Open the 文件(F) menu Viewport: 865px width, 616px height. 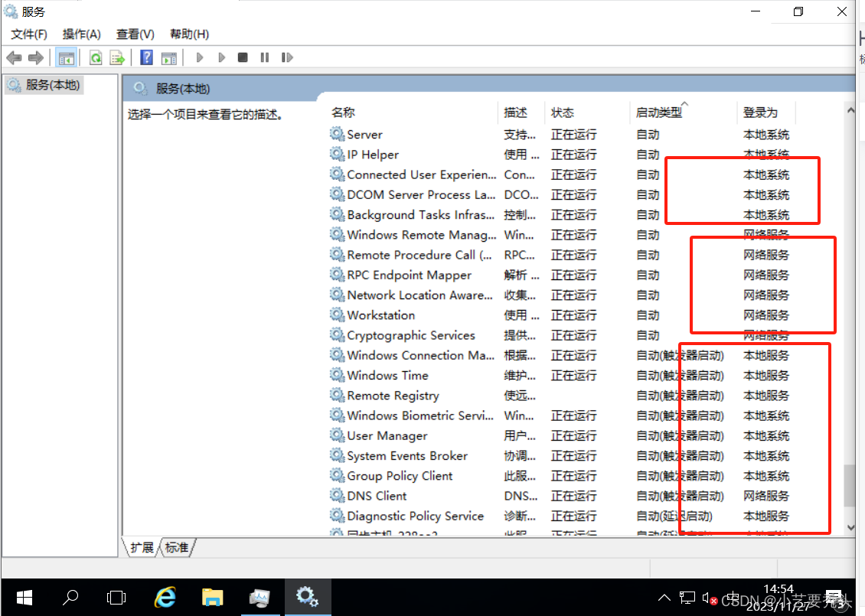click(x=29, y=34)
